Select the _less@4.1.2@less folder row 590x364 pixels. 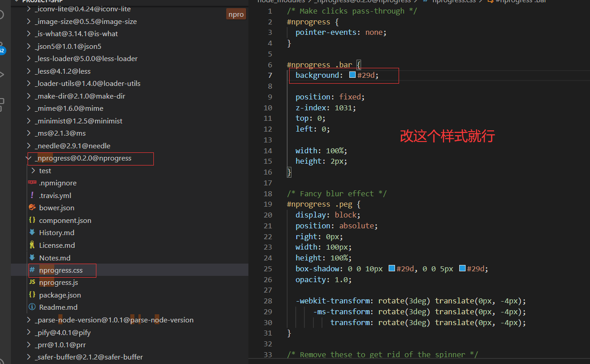pos(129,71)
